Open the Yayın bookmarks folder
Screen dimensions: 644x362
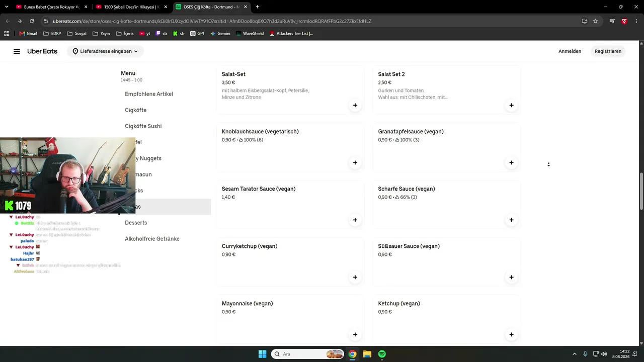point(101,34)
